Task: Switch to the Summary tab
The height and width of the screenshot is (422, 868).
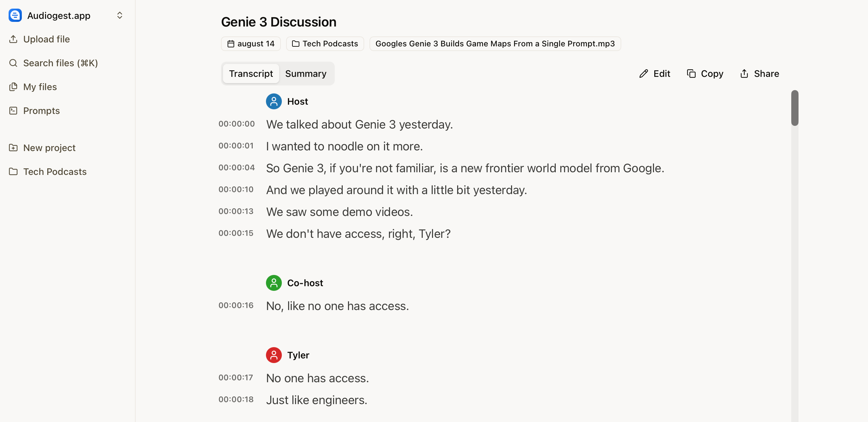Action: 306,74
